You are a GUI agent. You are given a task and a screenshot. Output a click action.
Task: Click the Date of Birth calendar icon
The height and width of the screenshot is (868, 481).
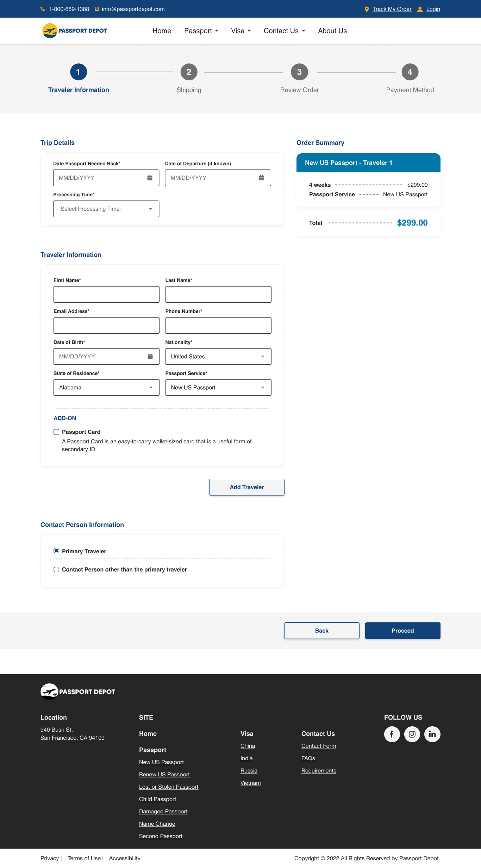[x=150, y=356]
